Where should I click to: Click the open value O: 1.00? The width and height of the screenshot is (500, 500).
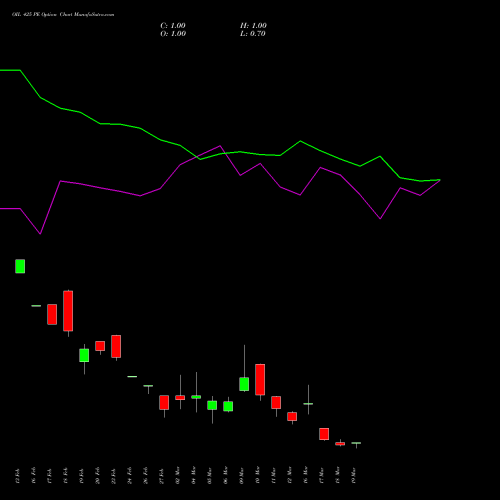pos(173,34)
